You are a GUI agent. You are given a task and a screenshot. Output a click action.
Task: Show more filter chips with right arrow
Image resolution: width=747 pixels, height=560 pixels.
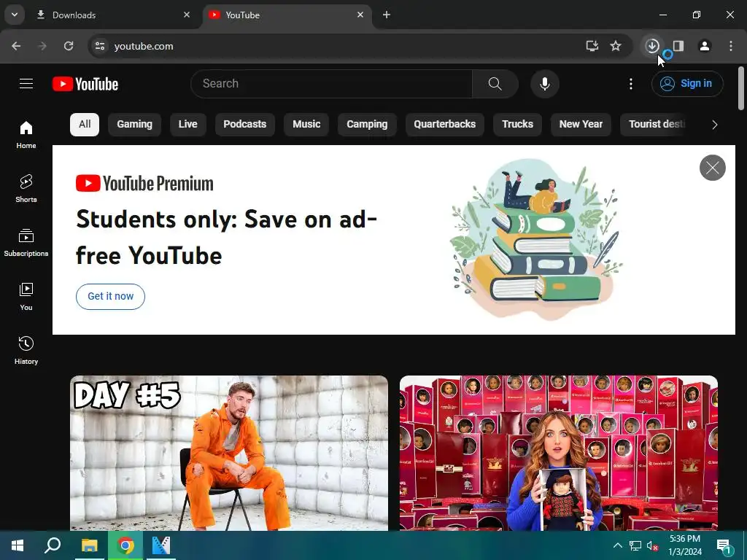[714, 125]
